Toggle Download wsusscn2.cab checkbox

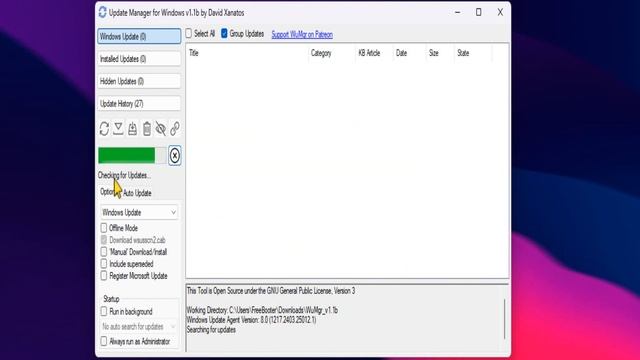[x=104, y=240]
